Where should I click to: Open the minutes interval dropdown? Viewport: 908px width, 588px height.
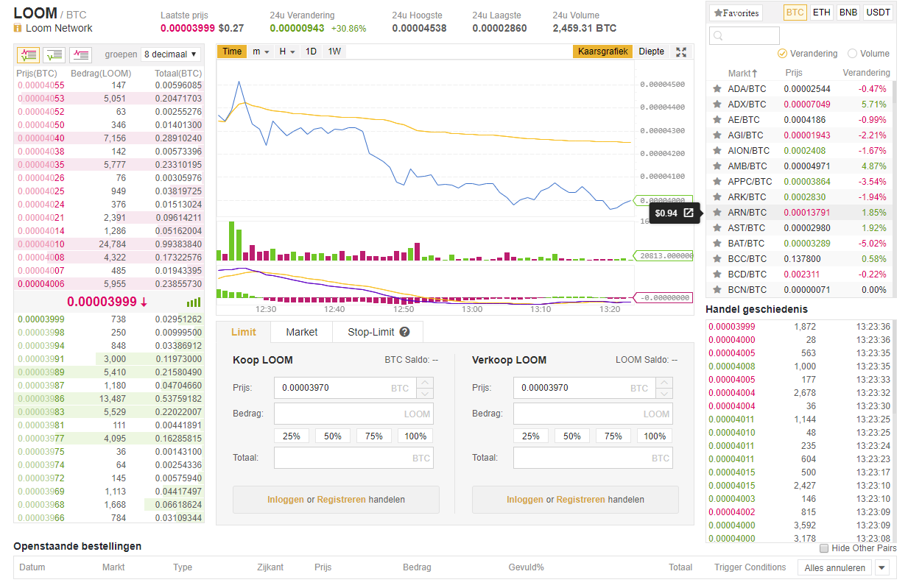[261, 52]
